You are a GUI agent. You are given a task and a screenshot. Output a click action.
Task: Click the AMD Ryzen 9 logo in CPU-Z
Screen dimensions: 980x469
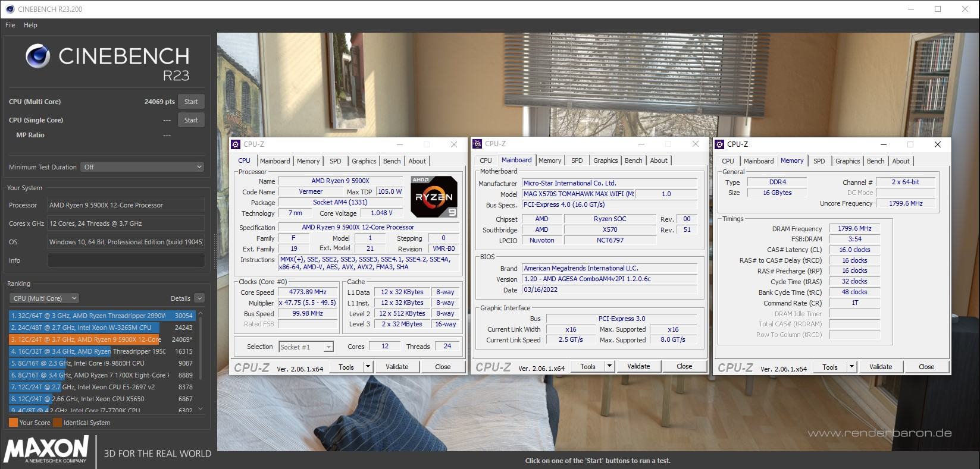(x=434, y=196)
